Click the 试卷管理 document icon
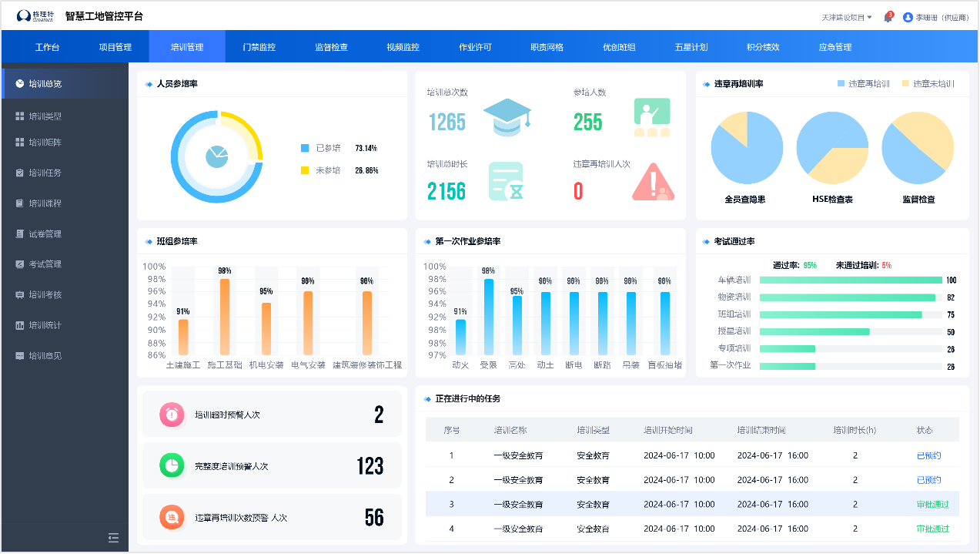The height and width of the screenshot is (554, 980). pos(22,233)
